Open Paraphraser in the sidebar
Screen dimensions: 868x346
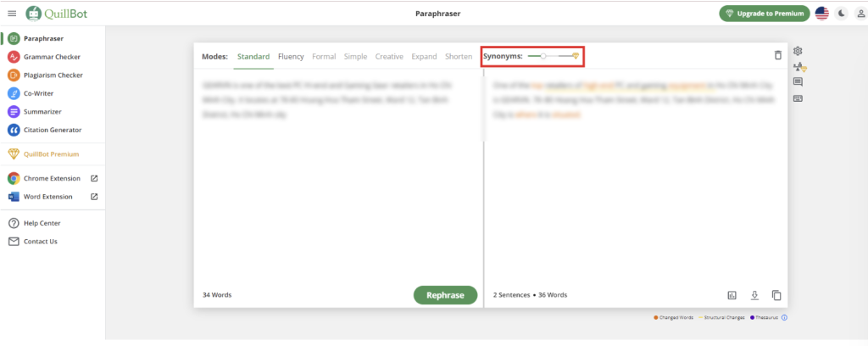(x=43, y=39)
